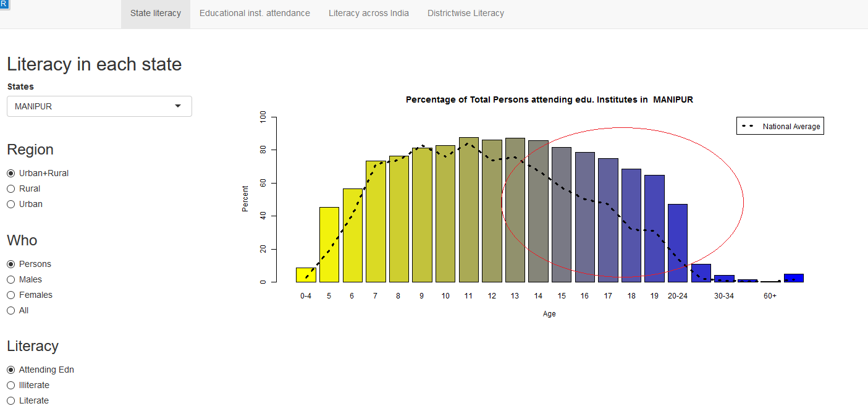Screen dimensions: 868x406
Task: Open the Literacy across India tab
Action: 368,13
